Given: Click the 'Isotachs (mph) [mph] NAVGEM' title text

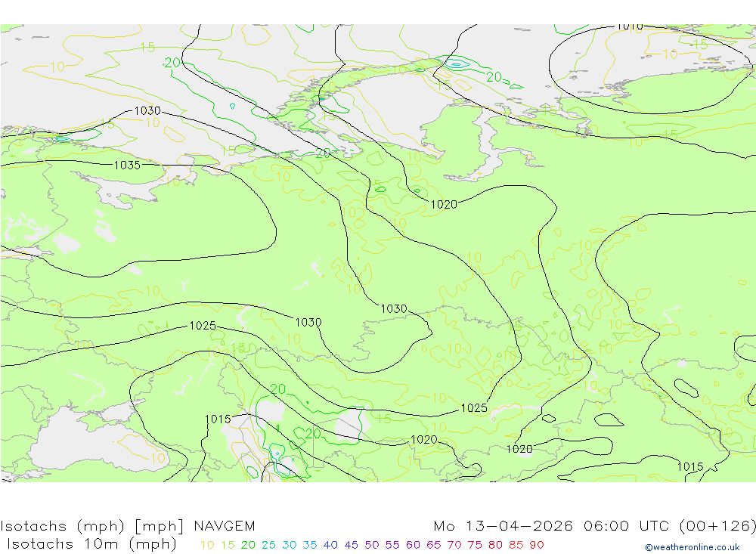Looking at the screenshot, I should tap(128, 525).
